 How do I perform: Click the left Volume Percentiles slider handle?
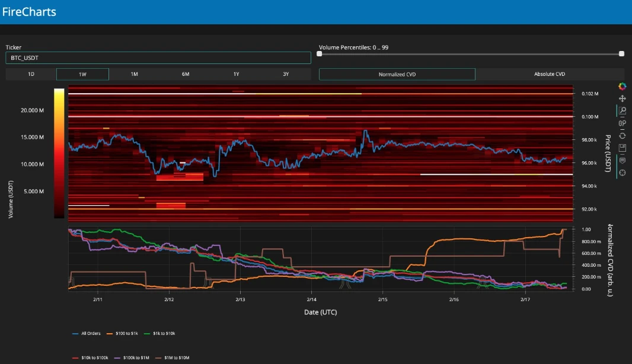319,53
